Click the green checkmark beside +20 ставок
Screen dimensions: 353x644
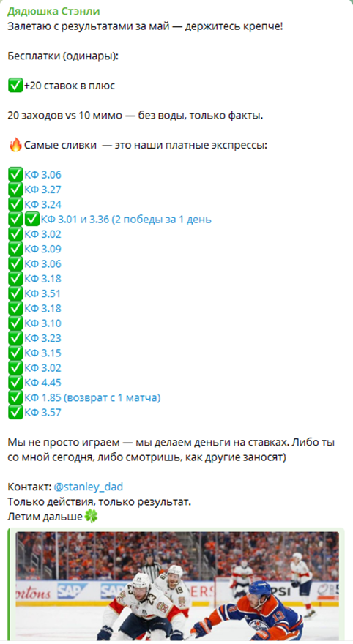click(x=15, y=86)
